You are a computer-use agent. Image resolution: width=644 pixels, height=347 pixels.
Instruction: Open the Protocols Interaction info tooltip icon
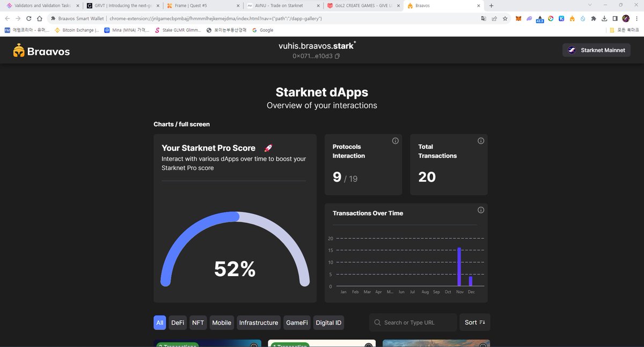(395, 140)
